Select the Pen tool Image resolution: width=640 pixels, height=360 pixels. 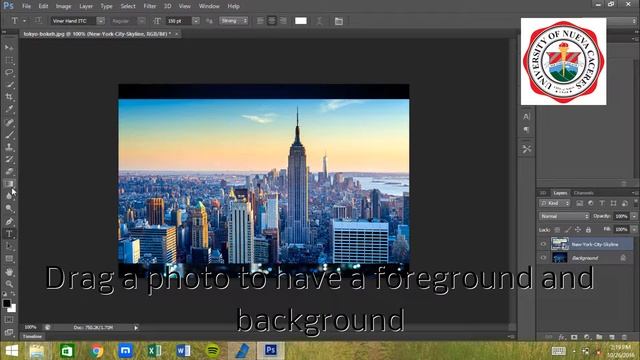click(9, 222)
